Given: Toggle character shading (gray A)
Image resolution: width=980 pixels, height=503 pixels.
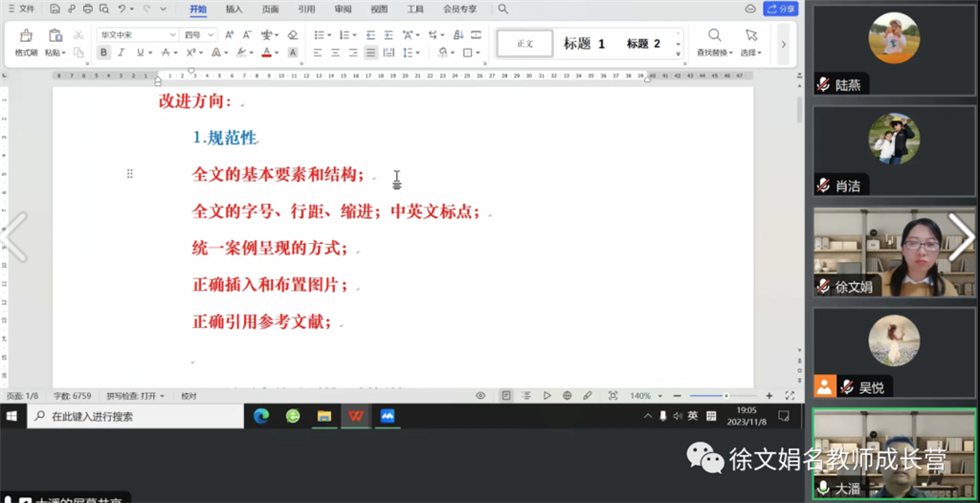Looking at the screenshot, I should 293,53.
